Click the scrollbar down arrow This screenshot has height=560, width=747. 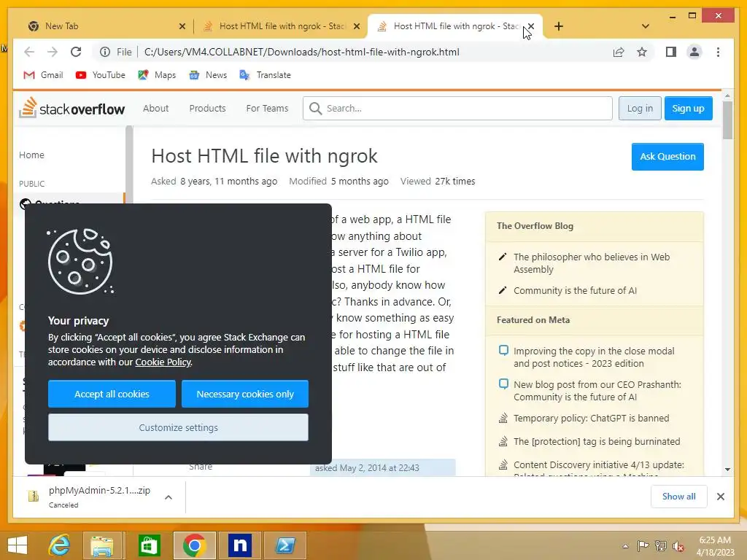tap(727, 470)
